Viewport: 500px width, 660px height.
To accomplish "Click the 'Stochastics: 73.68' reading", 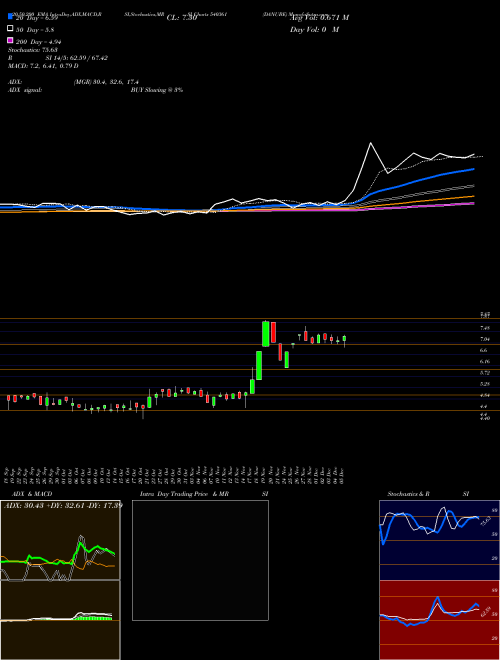I will [32, 50].
